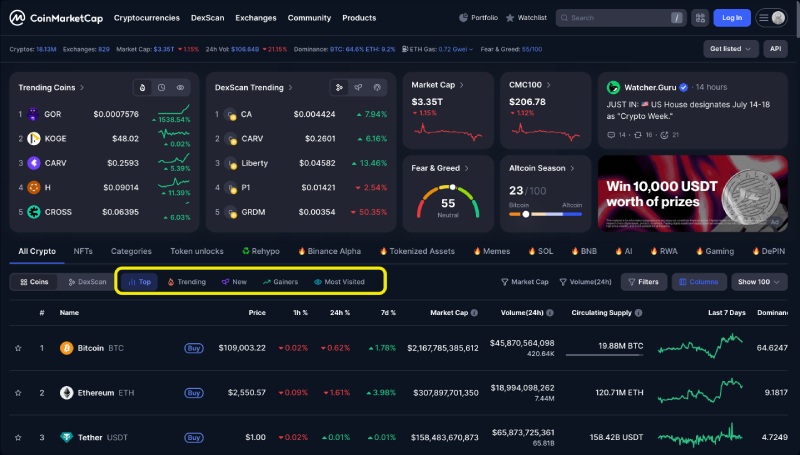The image size is (800, 455).
Task: Select second chain icon in DexScan Trending
Action: click(358, 88)
